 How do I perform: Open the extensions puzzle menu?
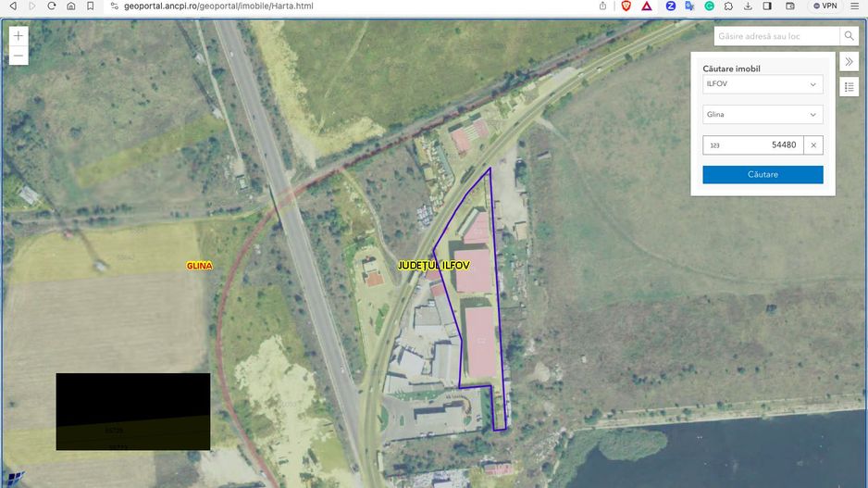728,6
